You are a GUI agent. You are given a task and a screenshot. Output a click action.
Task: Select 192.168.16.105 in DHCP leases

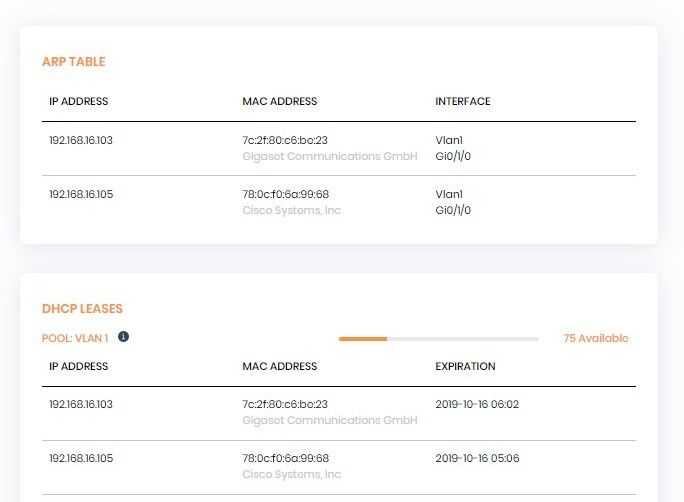point(81,458)
